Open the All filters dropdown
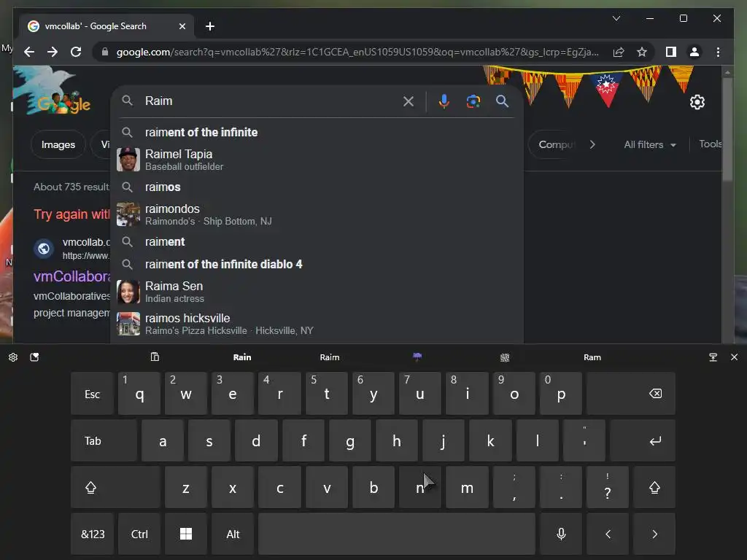 pos(650,144)
